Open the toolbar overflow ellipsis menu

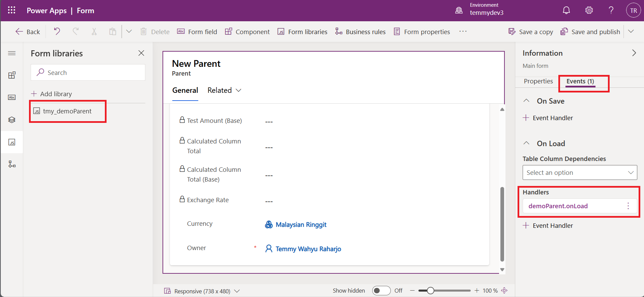click(x=463, y=31)
